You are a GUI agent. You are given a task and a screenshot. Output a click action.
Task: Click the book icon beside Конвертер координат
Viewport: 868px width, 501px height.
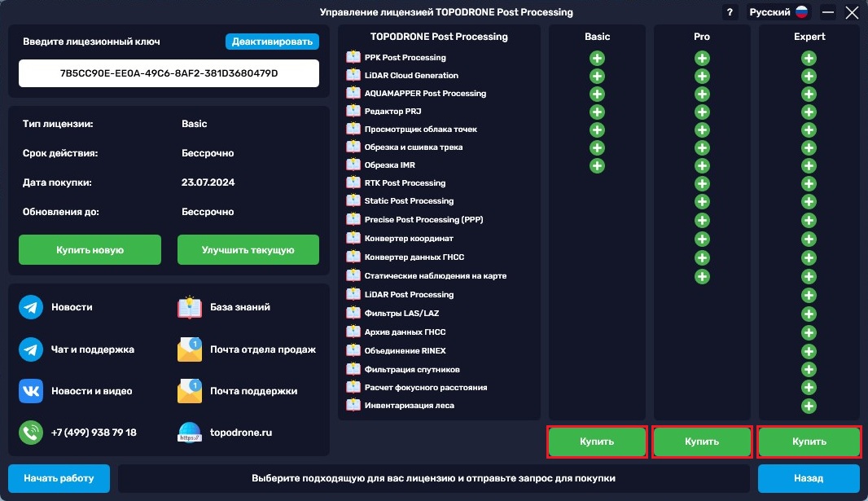(x=353, y=238)
